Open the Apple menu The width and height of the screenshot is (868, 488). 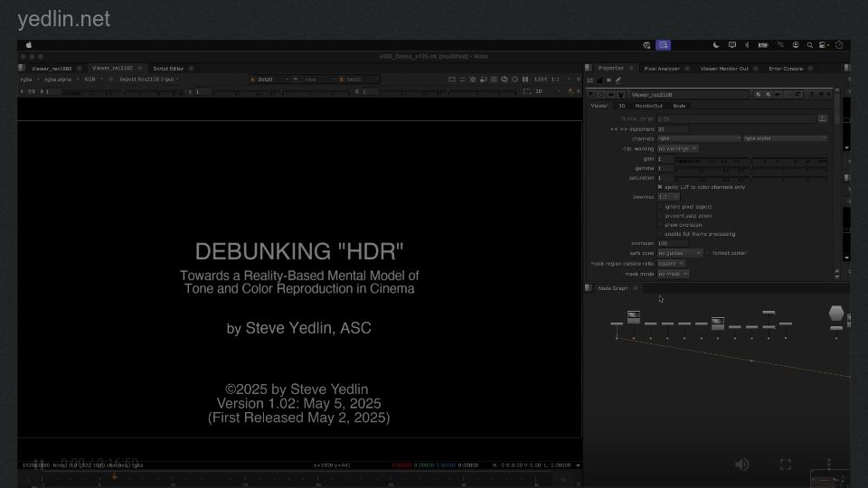click(x=29, y=45)
